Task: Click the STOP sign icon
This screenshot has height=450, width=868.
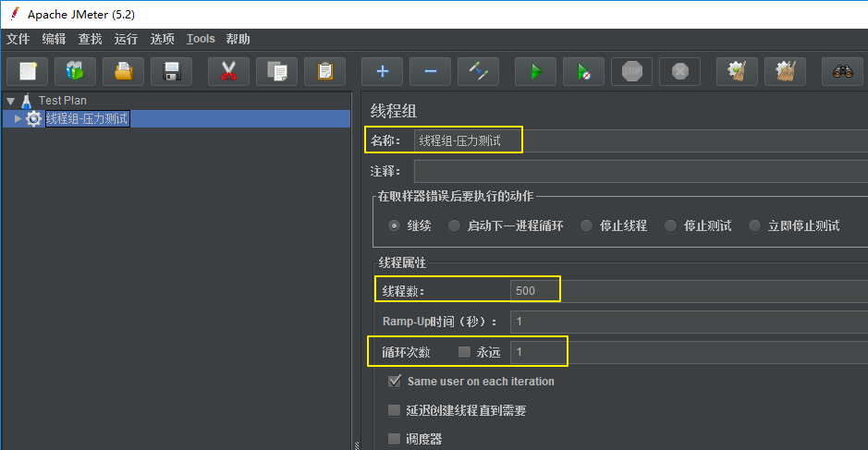Action: pyautogui.click(x=631, y=71)
